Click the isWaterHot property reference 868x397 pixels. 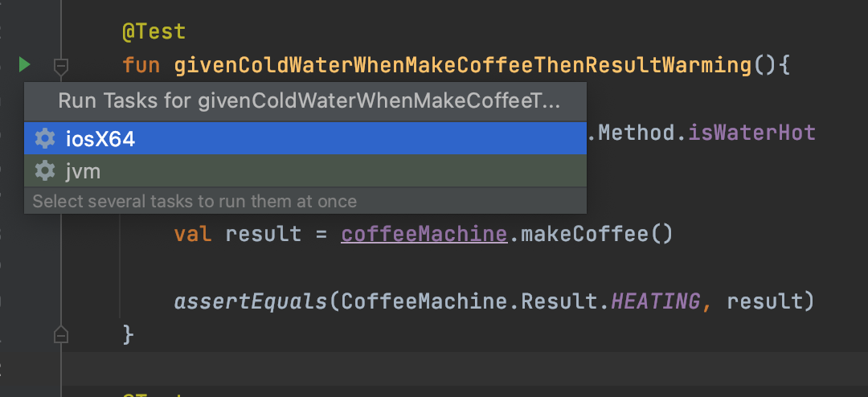point(751,133)
